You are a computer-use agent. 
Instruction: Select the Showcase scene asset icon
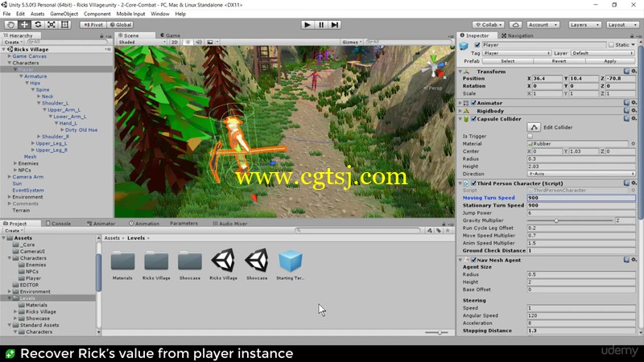[257, 260]
